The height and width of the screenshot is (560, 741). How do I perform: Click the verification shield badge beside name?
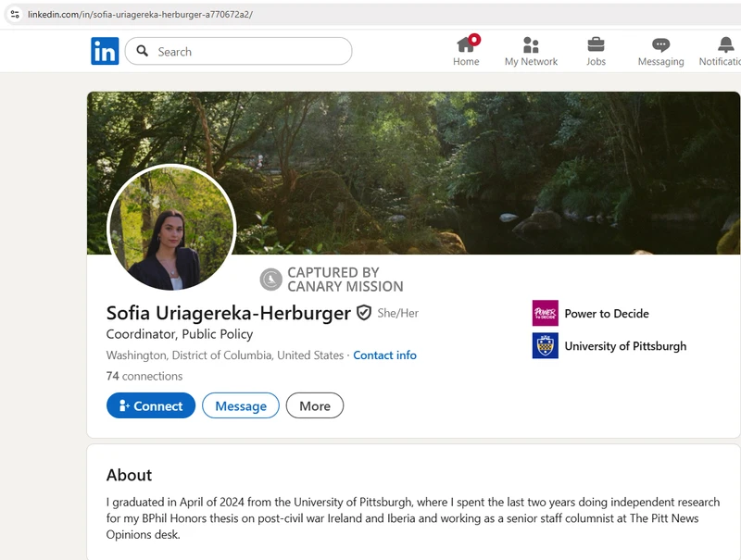pos(364,313)
